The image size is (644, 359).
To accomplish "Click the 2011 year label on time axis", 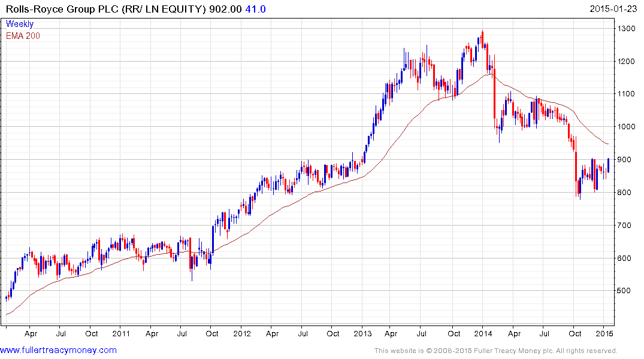I will 121,333.
